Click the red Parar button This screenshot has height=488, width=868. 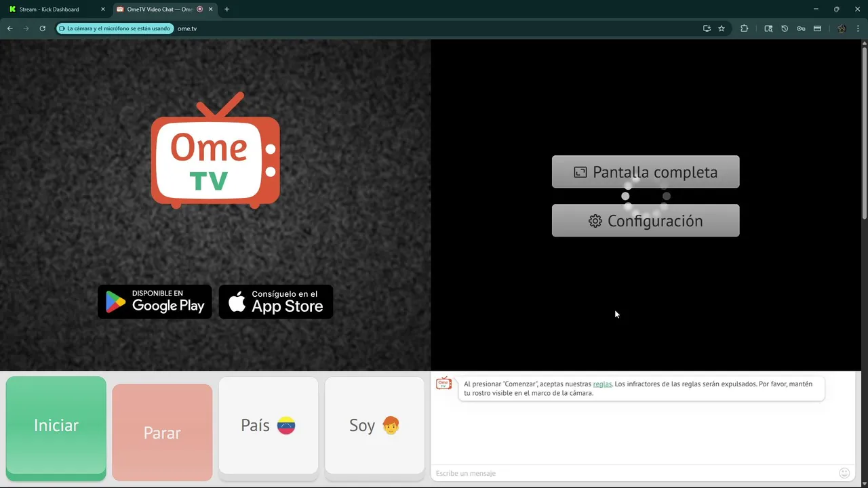tap(162, 432)
